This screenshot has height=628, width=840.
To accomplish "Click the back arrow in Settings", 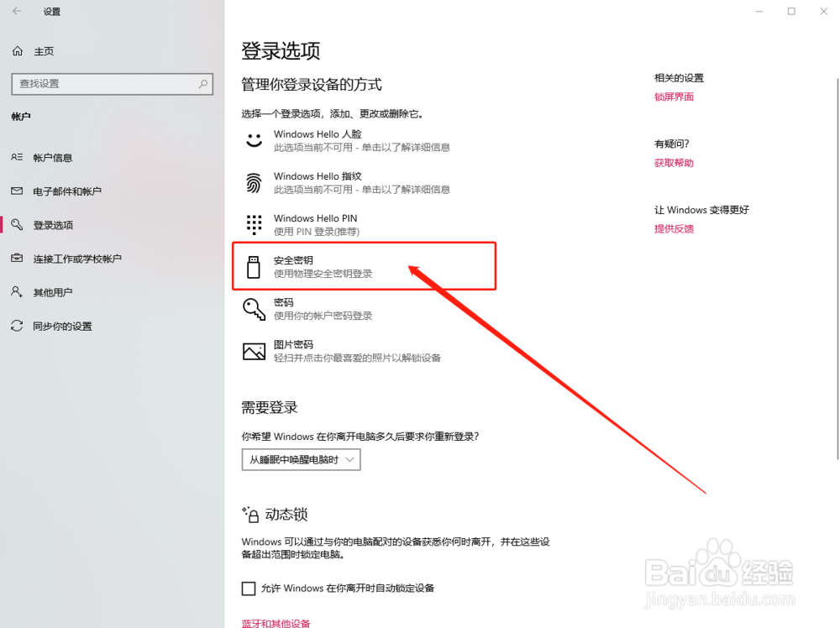I will [x=17, y=11].
